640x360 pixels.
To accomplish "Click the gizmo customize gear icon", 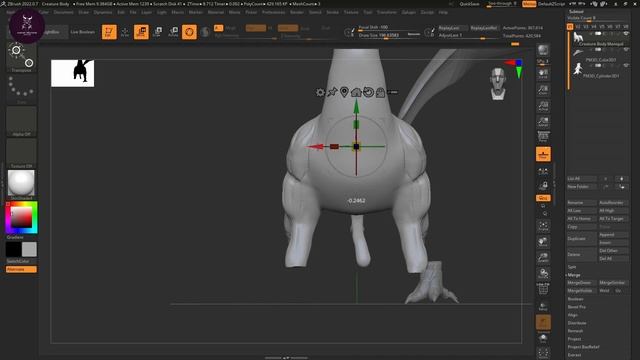I will (x=320, y=92).
